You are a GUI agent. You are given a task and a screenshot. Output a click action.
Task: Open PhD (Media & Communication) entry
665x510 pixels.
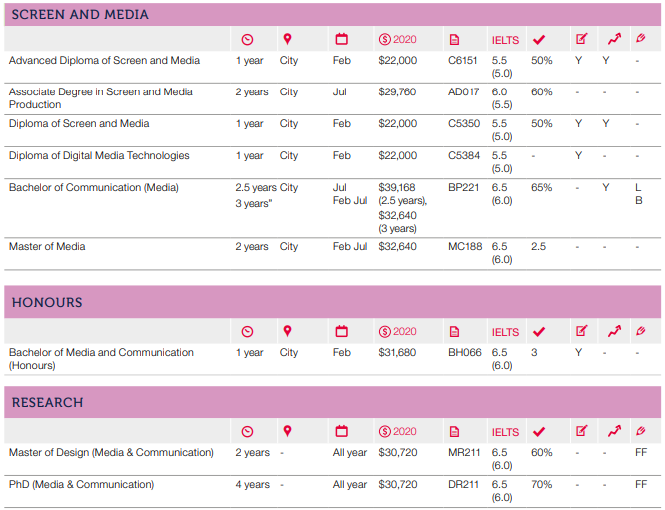82,485
